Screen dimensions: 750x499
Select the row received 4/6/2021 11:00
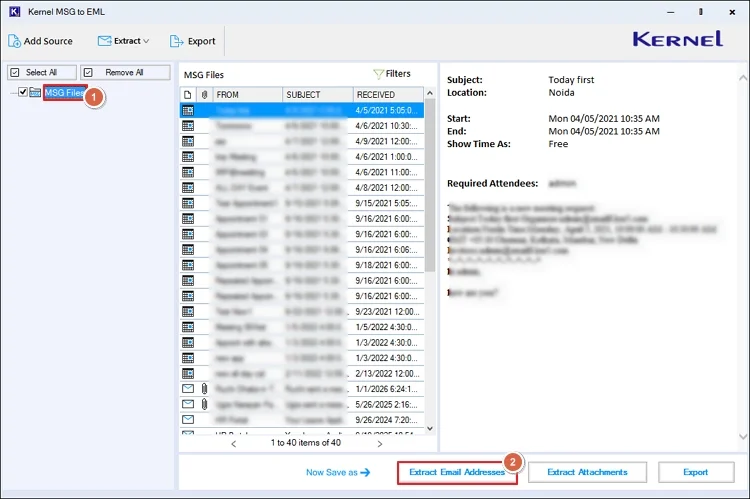[302, 172]
